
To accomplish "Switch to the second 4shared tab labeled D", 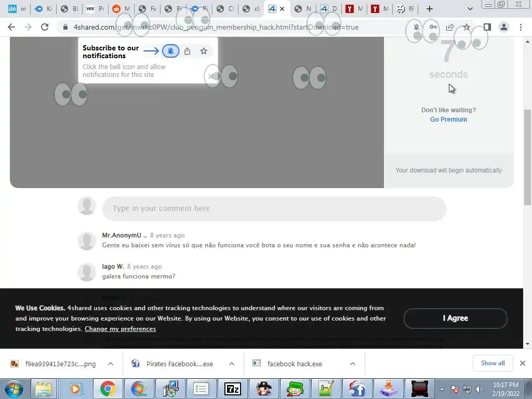I will click(x=329, y=9).
